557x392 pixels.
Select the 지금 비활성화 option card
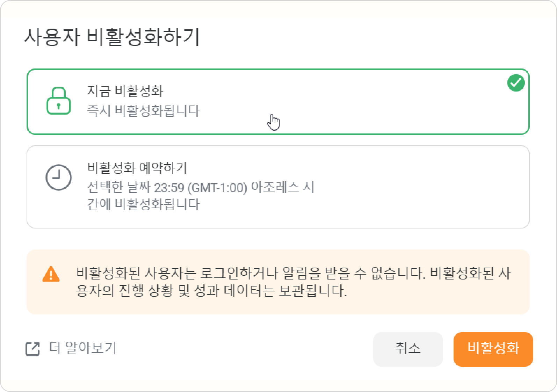278,102
